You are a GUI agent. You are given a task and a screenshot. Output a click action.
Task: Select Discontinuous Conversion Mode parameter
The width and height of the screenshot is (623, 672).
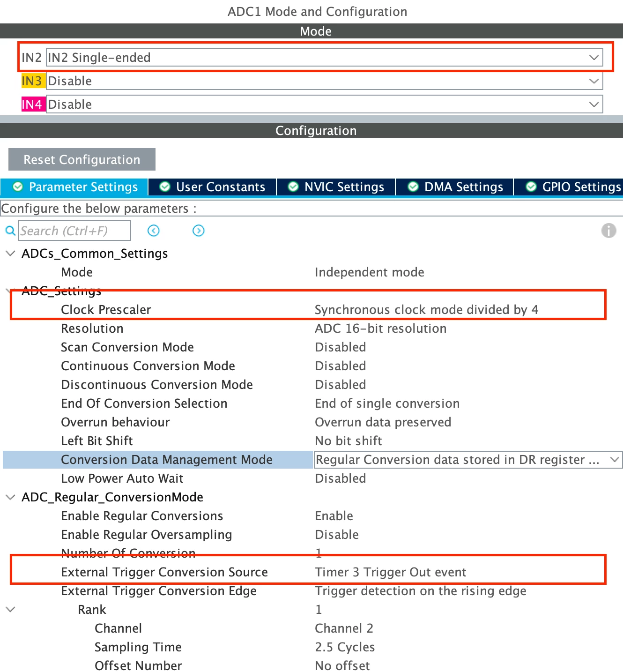tap(157, 385)
